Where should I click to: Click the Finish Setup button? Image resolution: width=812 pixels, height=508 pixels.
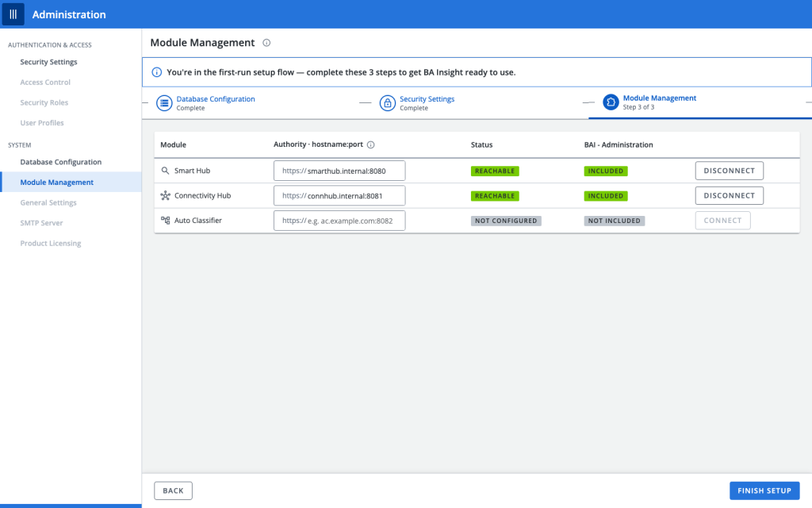click(764, 491)
